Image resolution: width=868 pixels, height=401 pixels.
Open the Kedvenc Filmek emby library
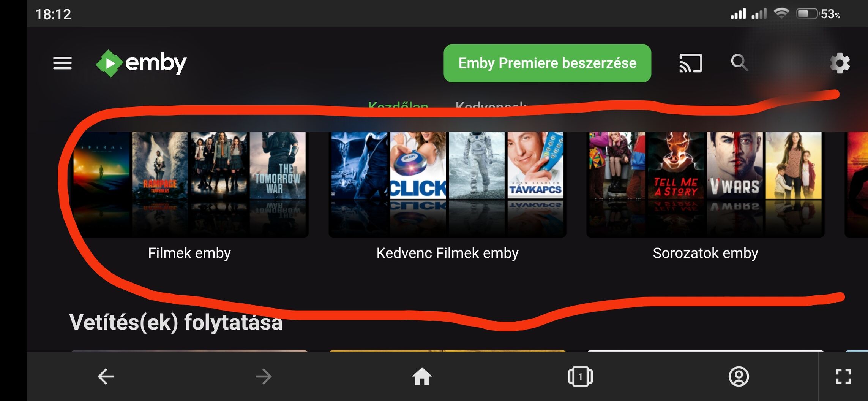click(x=447, y=184)
